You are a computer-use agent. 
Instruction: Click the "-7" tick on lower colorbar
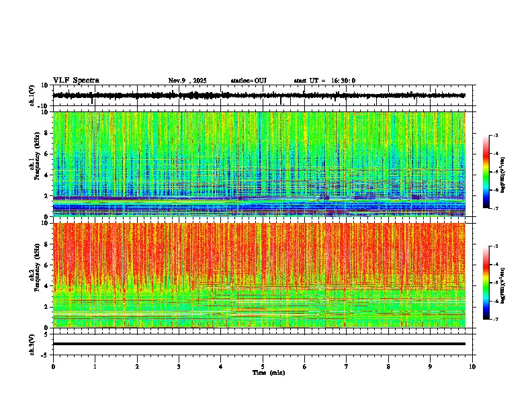pos(495,320)
